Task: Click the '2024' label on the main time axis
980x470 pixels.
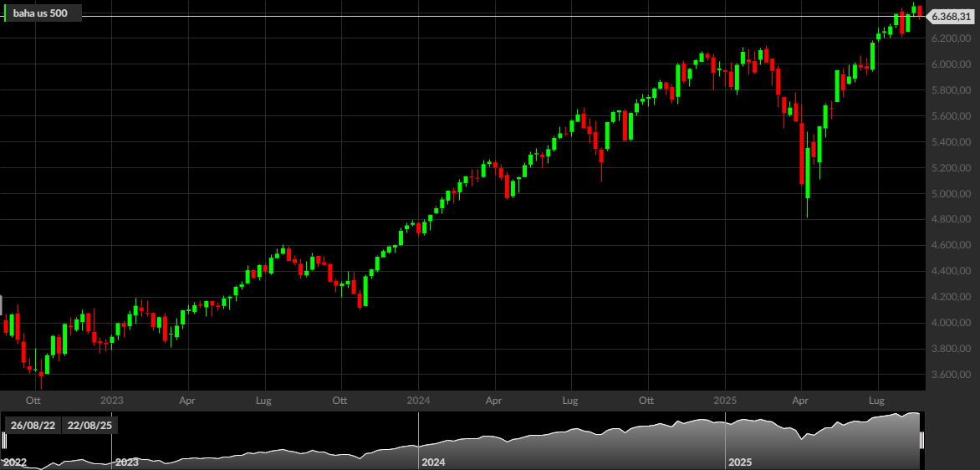Action: pos(418,400)
